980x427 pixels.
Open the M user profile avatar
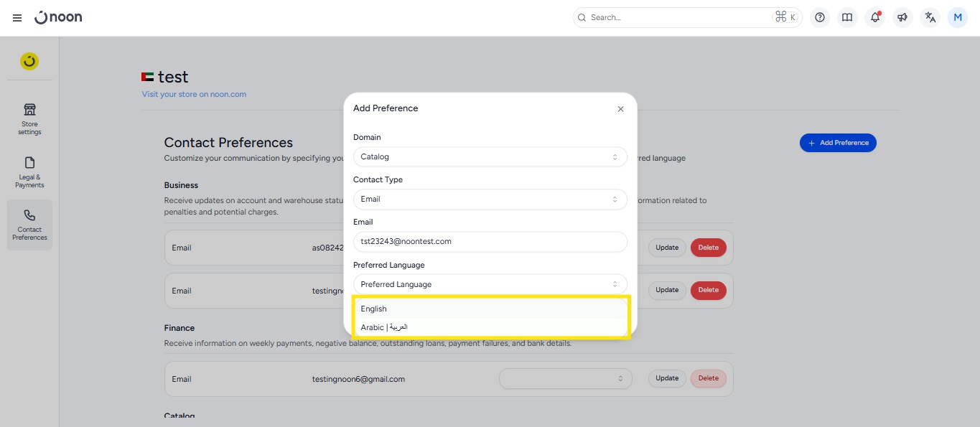tap(958, 18)
